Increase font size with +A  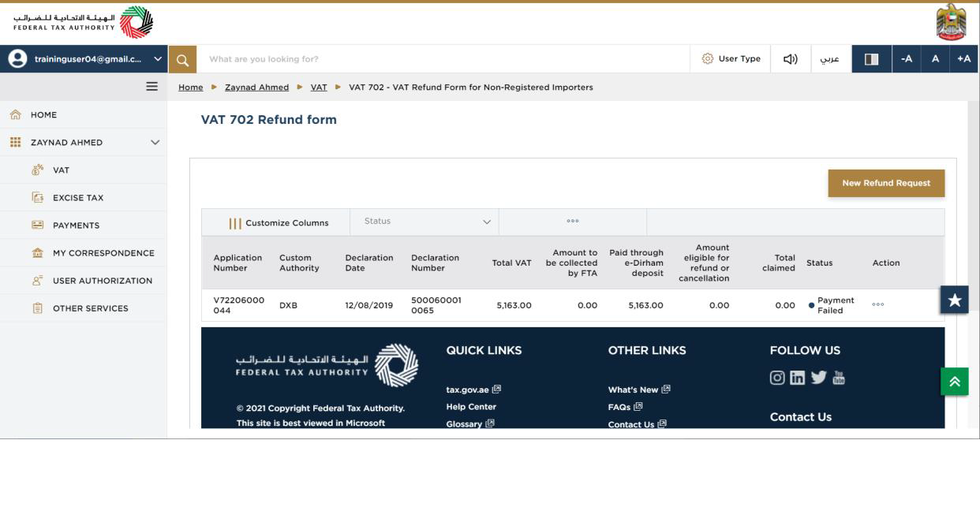(963, 59)
